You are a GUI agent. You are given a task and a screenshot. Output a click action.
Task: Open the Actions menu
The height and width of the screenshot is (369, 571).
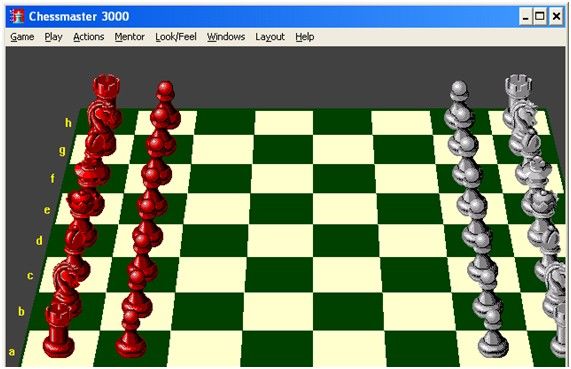point(88,37)
